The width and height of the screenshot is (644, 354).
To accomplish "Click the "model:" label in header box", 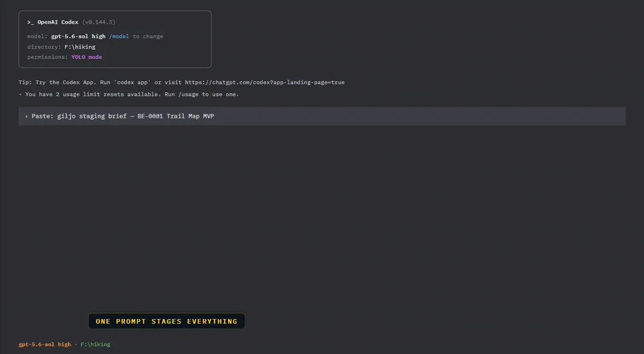I will pyautogui.click(x=38, y=36).
